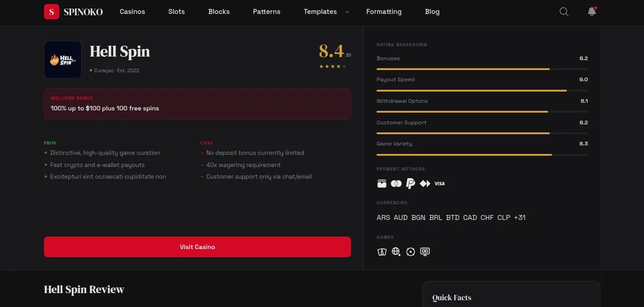
Task: Click pro 'Fast crypto and e-wallet payouts'
Action: 98,165
